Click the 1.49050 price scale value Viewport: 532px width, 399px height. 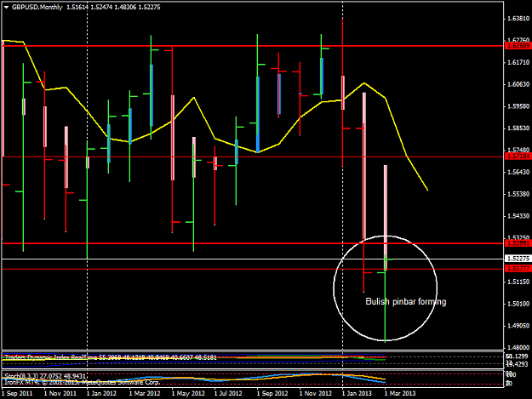tap(518, 326)
